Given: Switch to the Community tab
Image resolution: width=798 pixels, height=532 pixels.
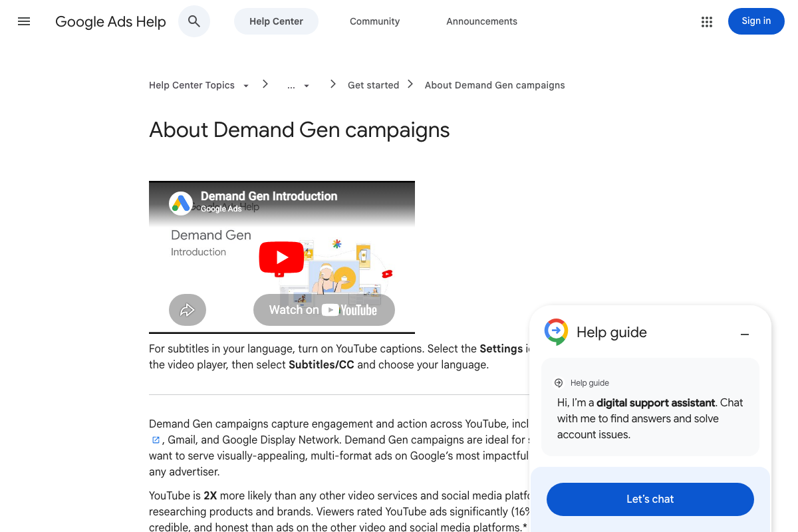Looking at the screenshot, I should point(375,21).
